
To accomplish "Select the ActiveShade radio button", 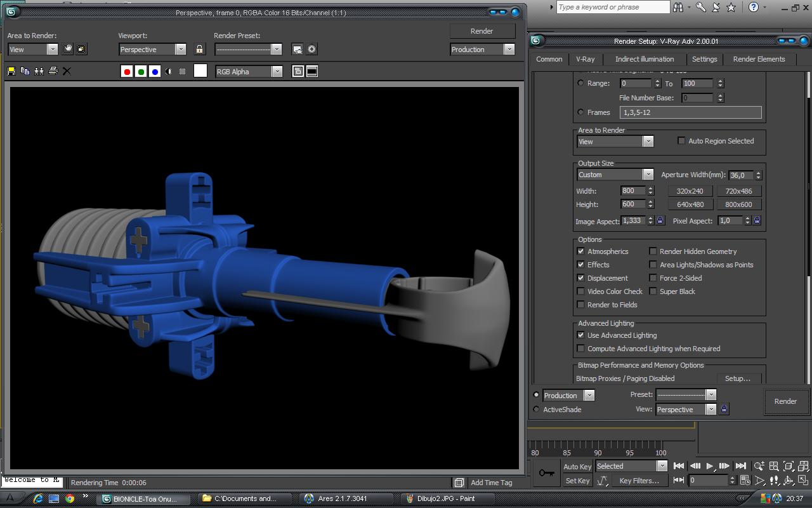I will 537,410.
